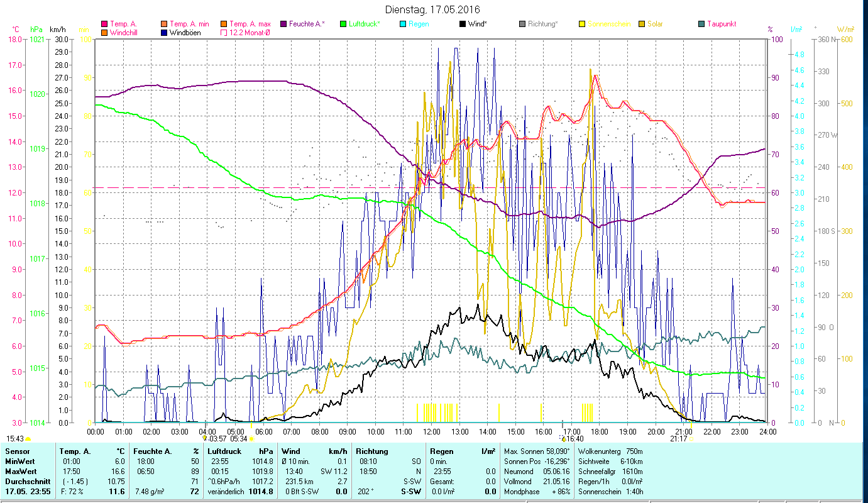Image resolution: width=868 pixels, height=503 pixels.
Task: Click the blue Windböen legend square
Action: click(165, 32)
